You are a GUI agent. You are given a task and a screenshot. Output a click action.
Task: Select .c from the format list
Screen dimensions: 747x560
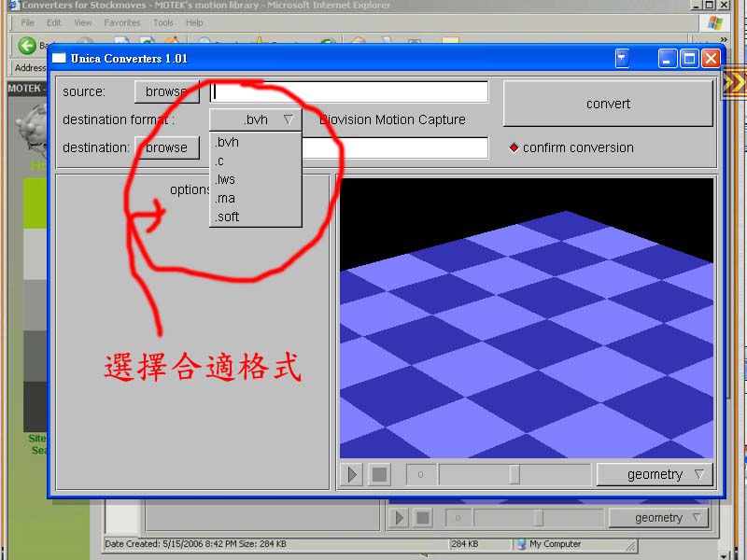point(255,161)
